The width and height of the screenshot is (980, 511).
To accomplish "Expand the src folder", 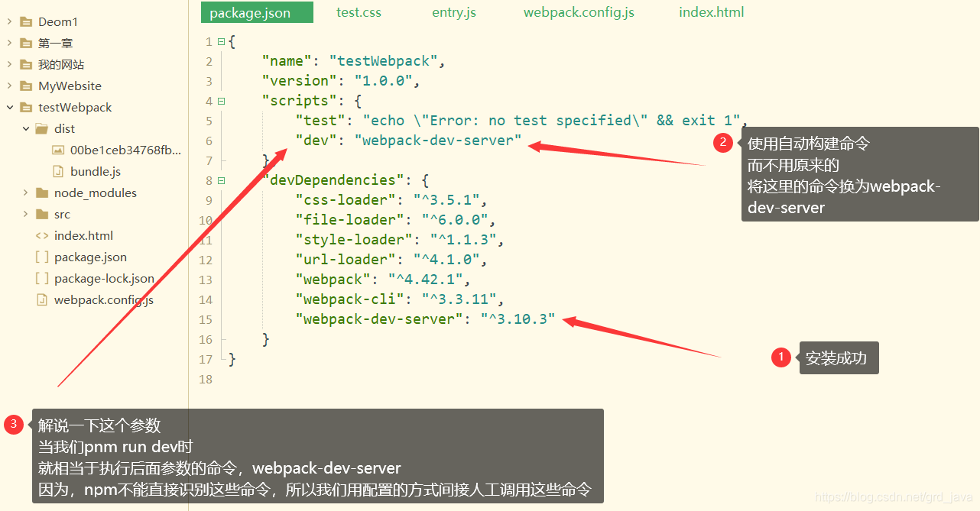I will coord(25,215).
